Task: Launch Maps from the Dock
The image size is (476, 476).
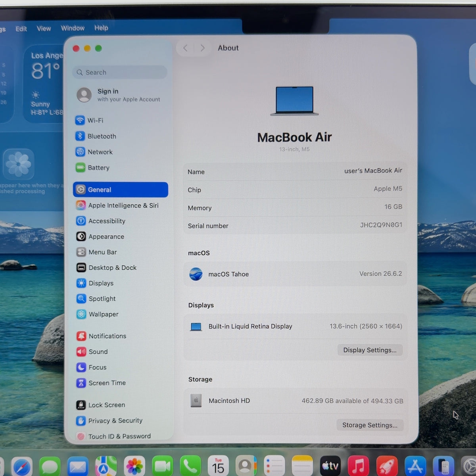Action: pos(106,466)
